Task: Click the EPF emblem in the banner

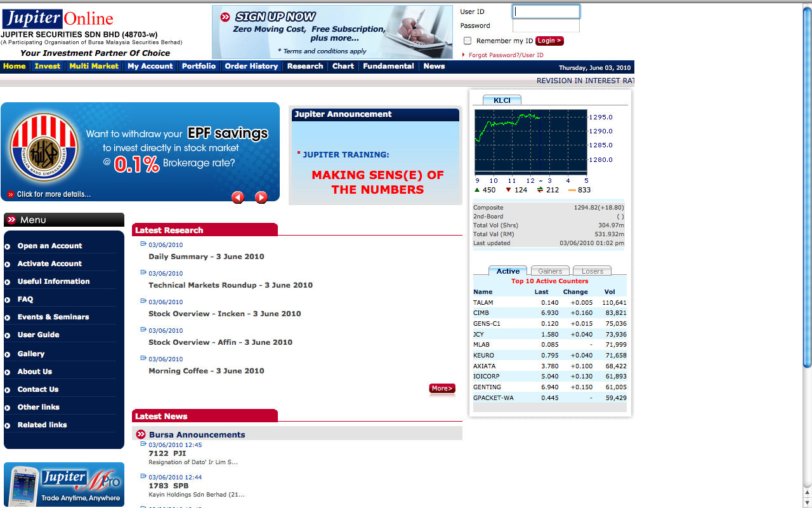Action: 43,148
